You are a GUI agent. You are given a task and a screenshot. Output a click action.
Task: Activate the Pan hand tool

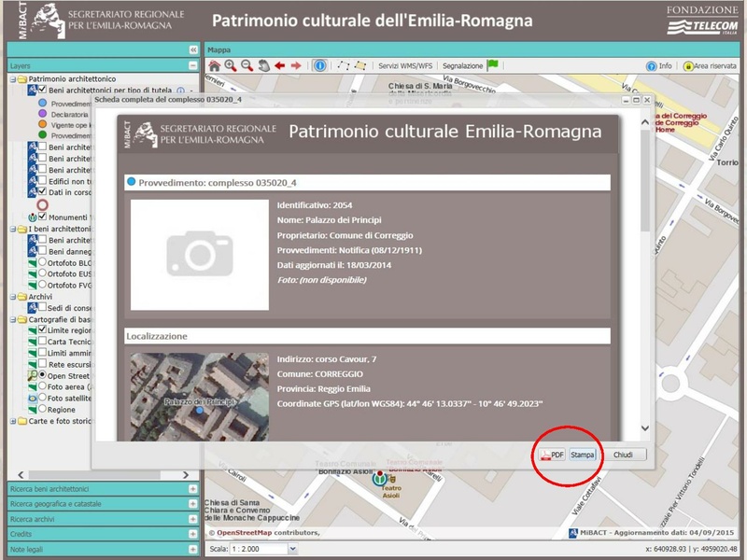click(x=262, y=66)
